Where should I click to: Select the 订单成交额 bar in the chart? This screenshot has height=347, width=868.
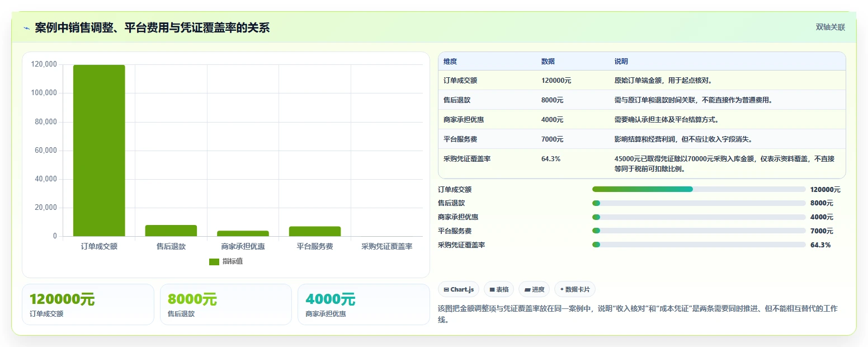pos(99,151)
